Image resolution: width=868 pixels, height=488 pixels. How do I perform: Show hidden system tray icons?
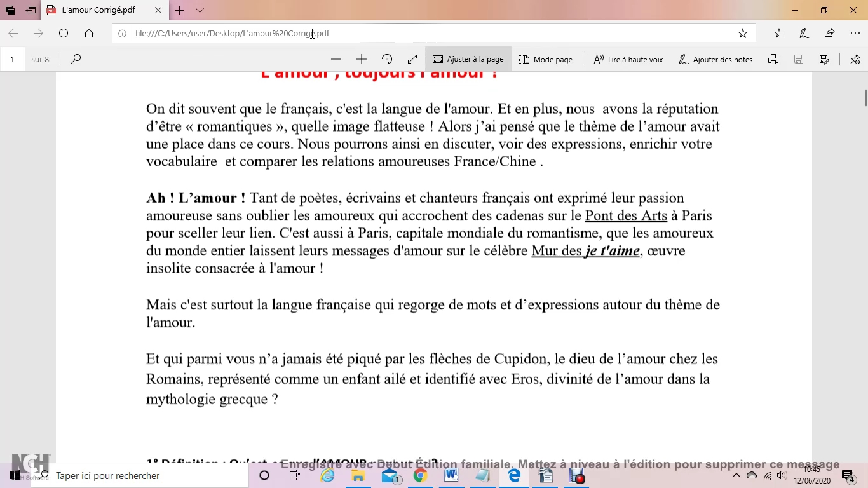point(736,475)
